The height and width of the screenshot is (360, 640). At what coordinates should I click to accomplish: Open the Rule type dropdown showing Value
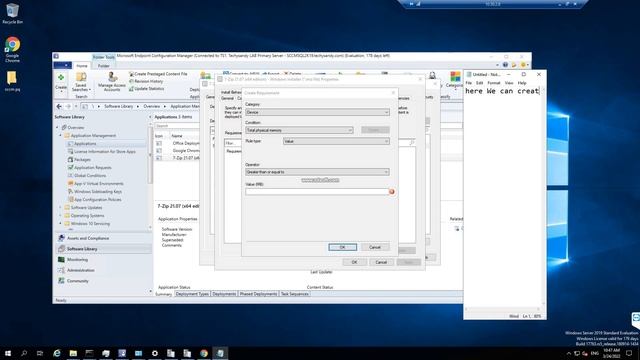pos(336,141)
